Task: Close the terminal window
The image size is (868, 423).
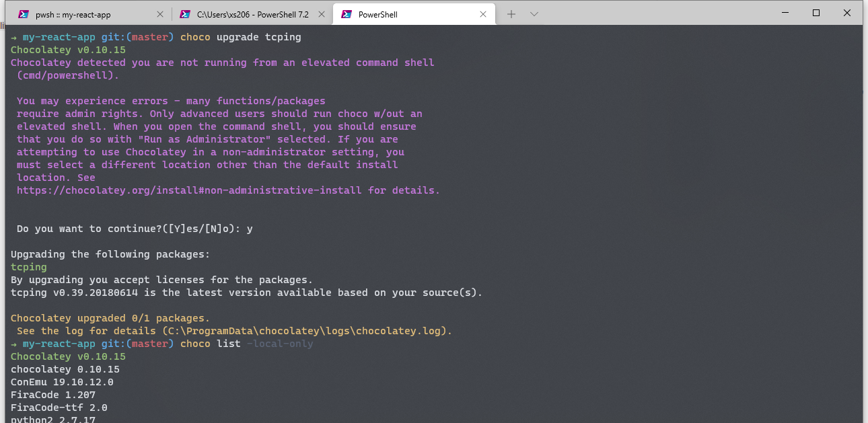Action: (846, 13)
